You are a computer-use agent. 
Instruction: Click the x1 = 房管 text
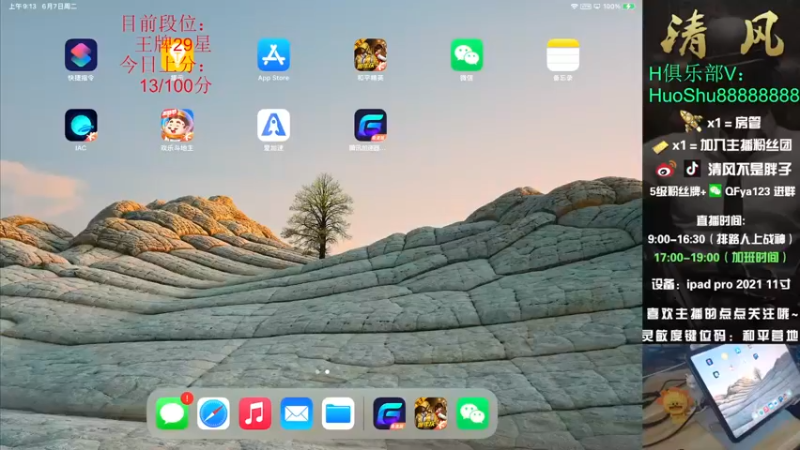click(734, 123)
